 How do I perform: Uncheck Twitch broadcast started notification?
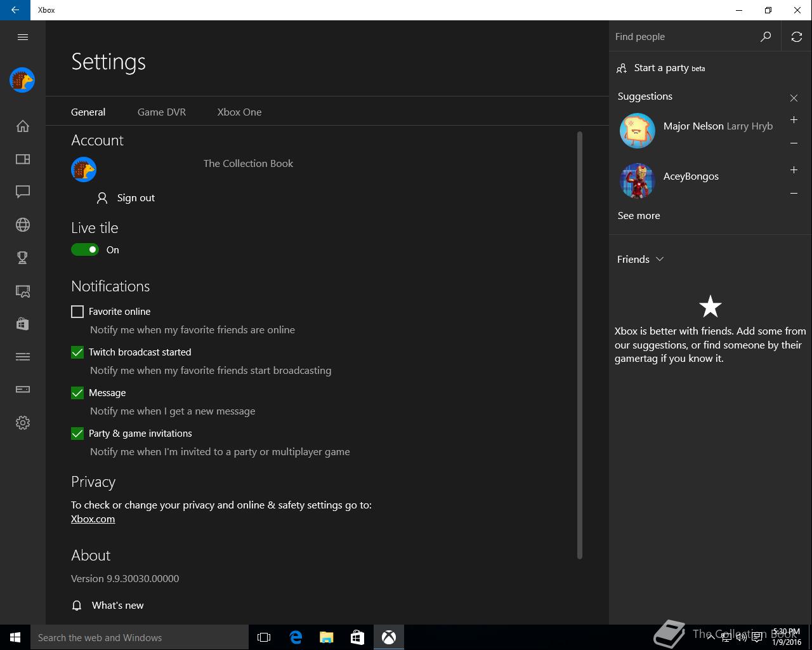pyautogui.click(x=77, y=352)
